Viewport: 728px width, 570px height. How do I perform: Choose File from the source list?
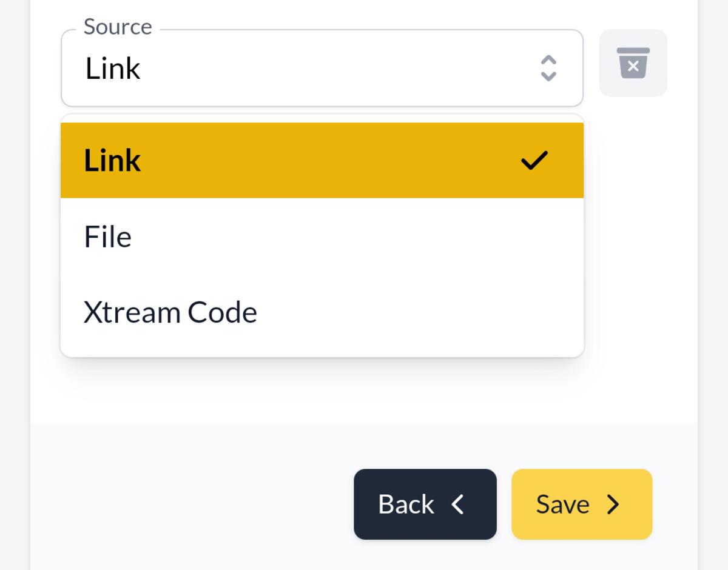322,236
